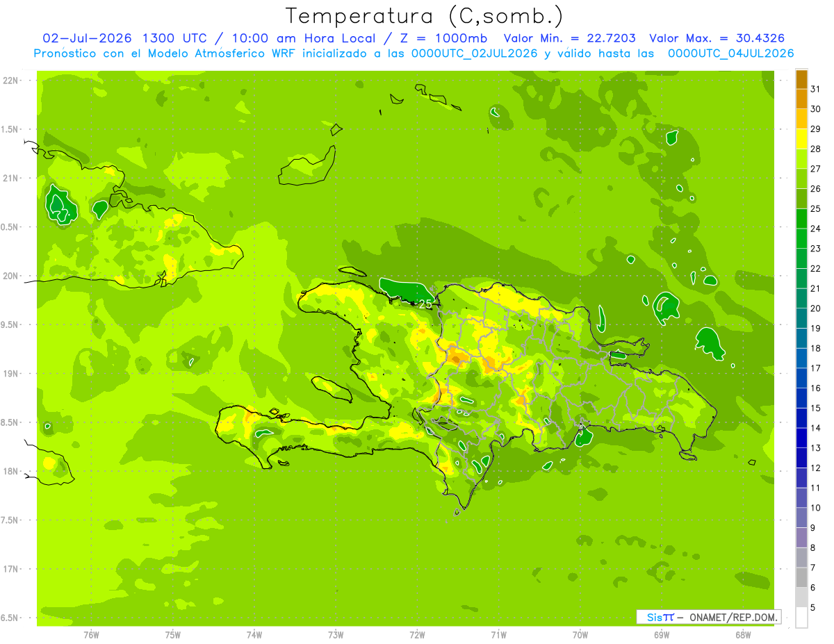This screenshot has width=834, height=644.
Task: Click the '18N' latitude label
Action: pos(10,471)
